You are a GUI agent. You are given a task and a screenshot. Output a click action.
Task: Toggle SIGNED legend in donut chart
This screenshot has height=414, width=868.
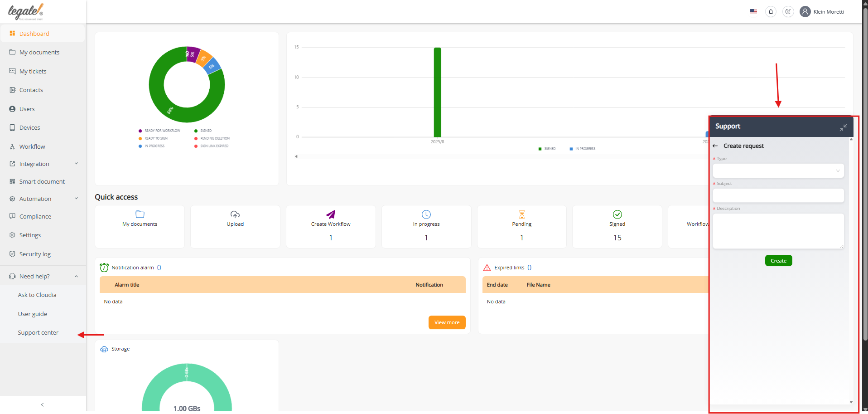point(203,131)
